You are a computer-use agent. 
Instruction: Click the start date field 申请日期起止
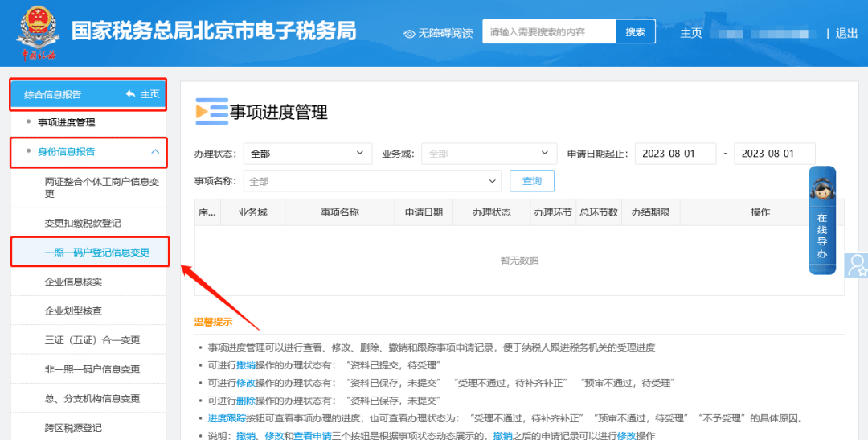coord(675,154)
